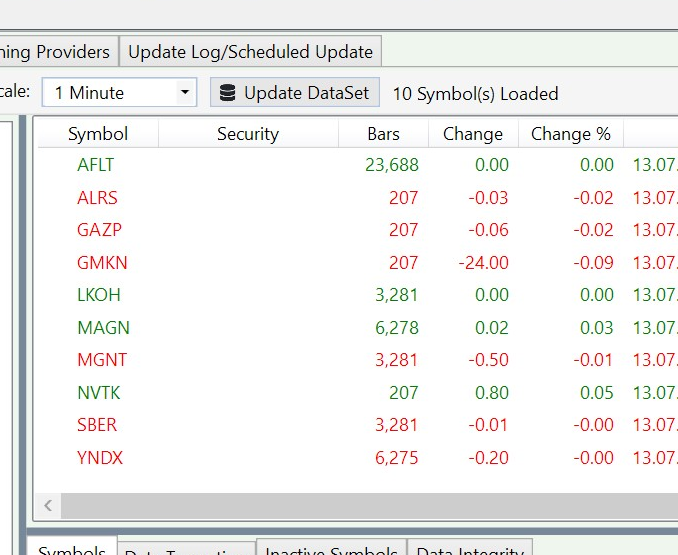The image size is (678, 555).
Task: Select the GAZP symbol row
Action: [358, 230]
